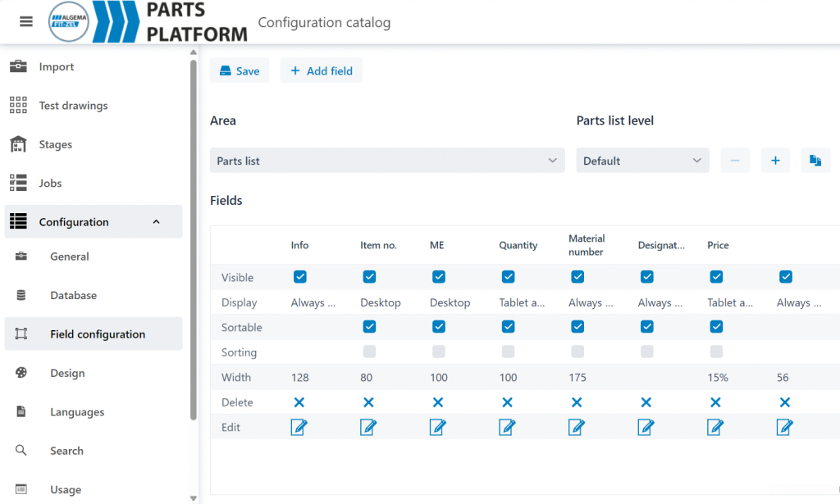The height and width of the screenshot is (504, 840).
Task: Collapse the Configuration sidebar section
Action: tap(156, 222)
